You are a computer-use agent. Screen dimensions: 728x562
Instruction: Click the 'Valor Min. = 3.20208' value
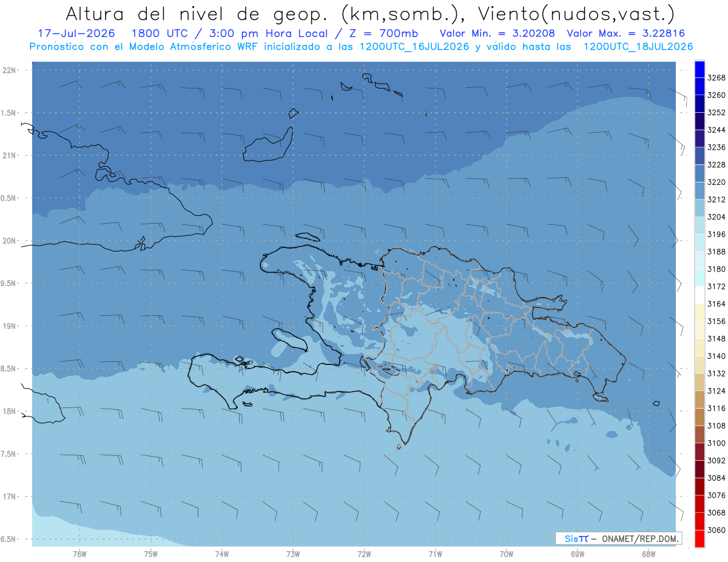pos(498,33)
